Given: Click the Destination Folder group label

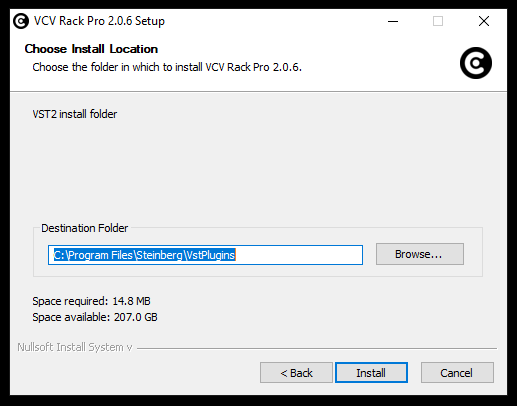Looking at the screenshot, I should [85, 228].
